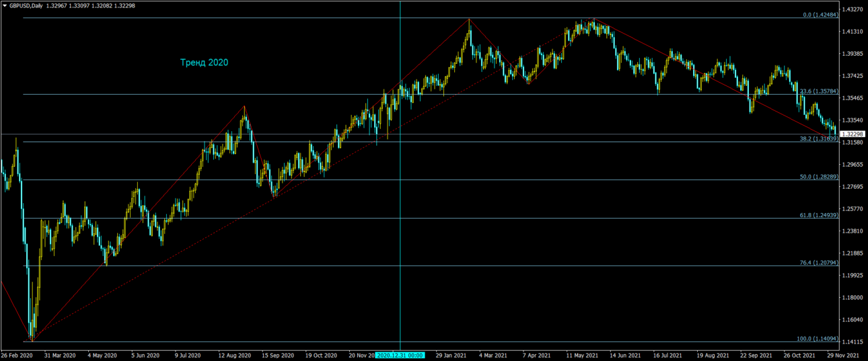
Task: Click the 4 May 2020 date label
Action: pyautogui.click(x=103, y=355)
